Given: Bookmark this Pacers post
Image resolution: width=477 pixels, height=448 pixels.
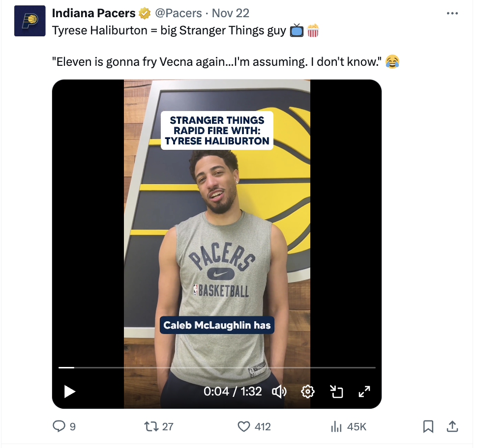Looking at the screenshot, I should (x=427, y=427).
